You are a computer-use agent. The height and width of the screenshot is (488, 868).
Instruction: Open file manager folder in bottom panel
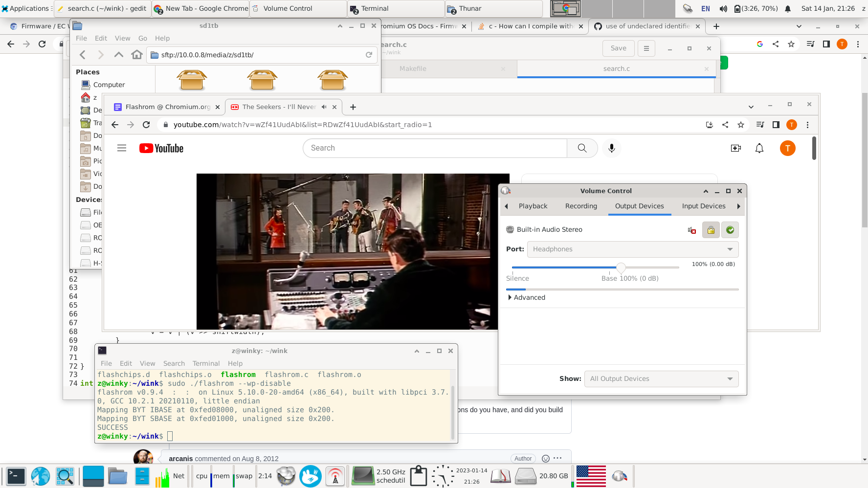(117, 476)
